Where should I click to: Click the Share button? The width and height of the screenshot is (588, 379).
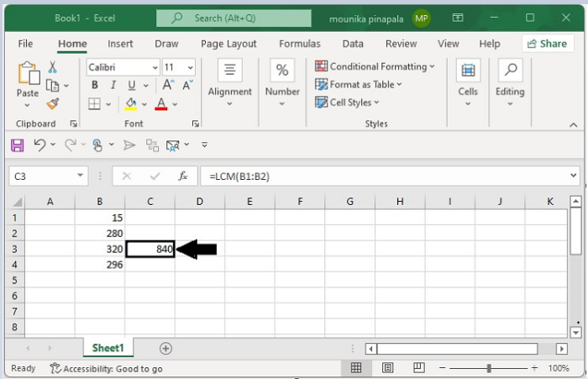pos(548,44)
